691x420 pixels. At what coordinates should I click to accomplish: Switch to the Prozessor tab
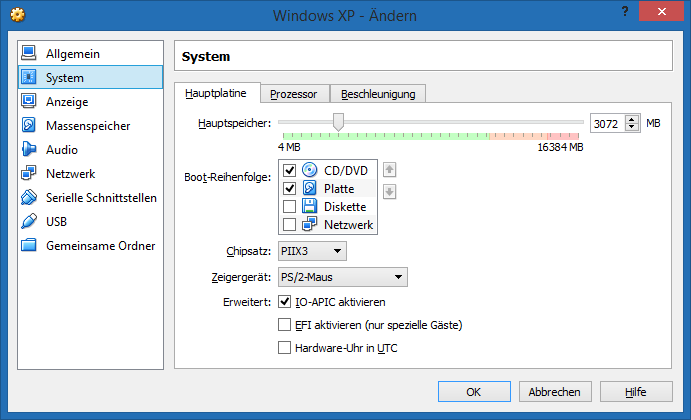(x=293, y=94)
